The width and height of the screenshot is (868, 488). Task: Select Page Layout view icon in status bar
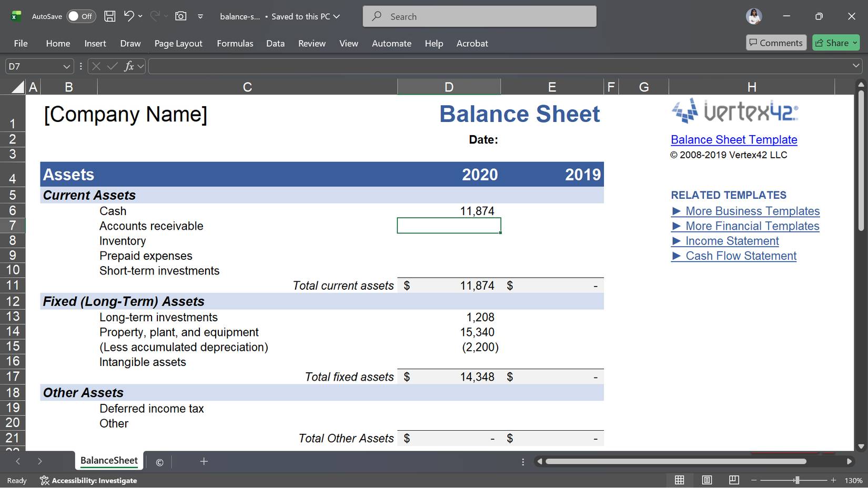706,480
